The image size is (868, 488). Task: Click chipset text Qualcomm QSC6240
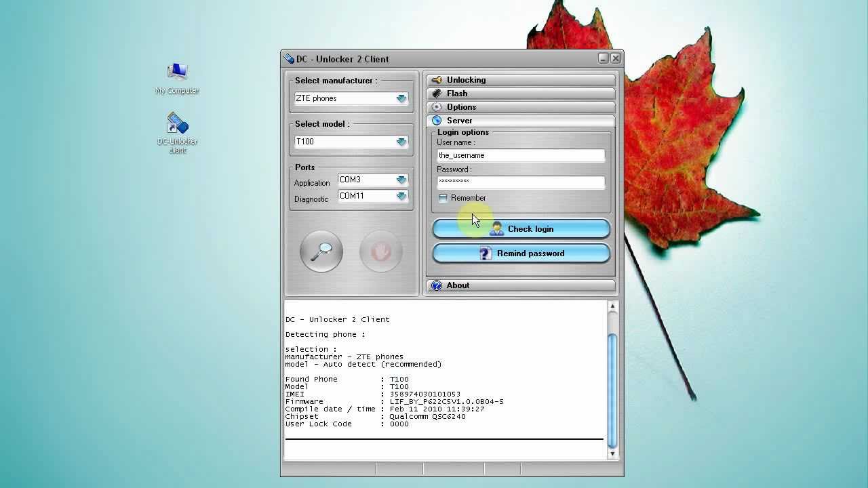427,416
